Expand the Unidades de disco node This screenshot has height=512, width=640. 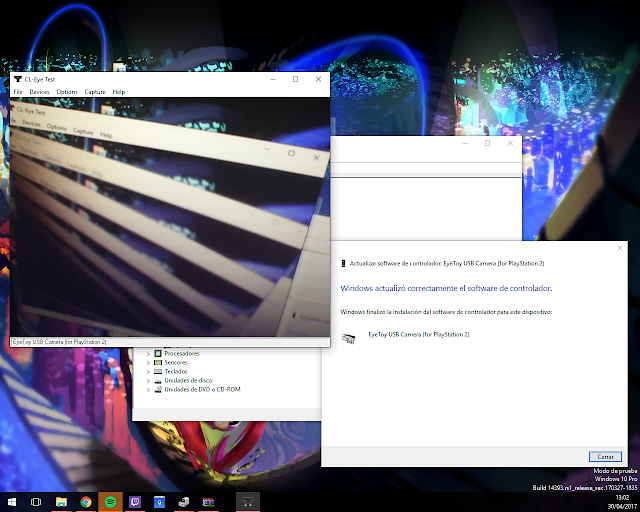coord(148,381)
